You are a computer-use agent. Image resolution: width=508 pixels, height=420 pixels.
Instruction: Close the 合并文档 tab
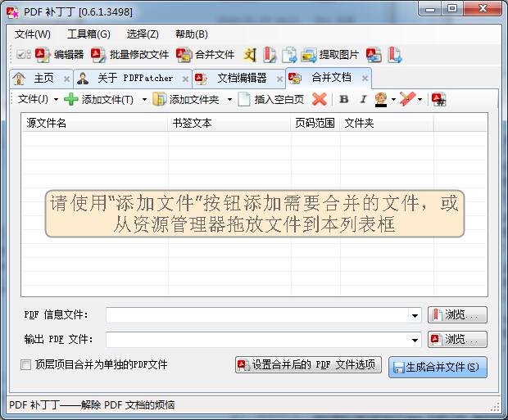click(365, 78)
